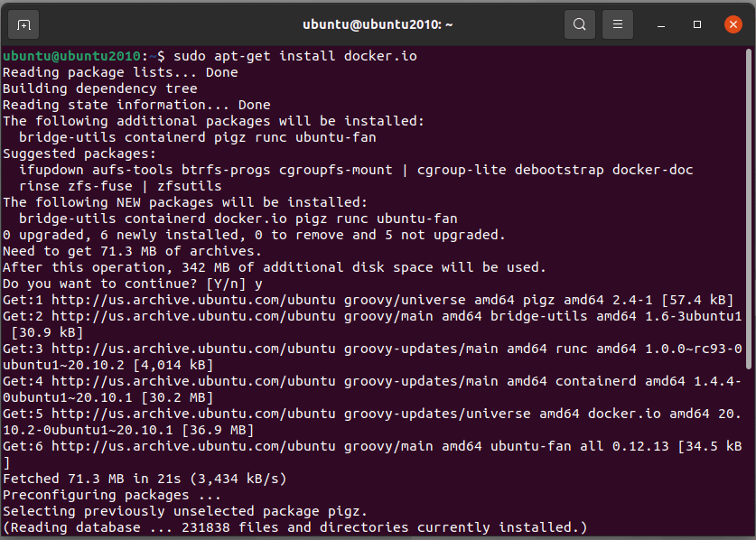756x540 pixels.
Task: Click the line '0 upgraded, 6 newly installed'
Action: click(x=254, y=235)
